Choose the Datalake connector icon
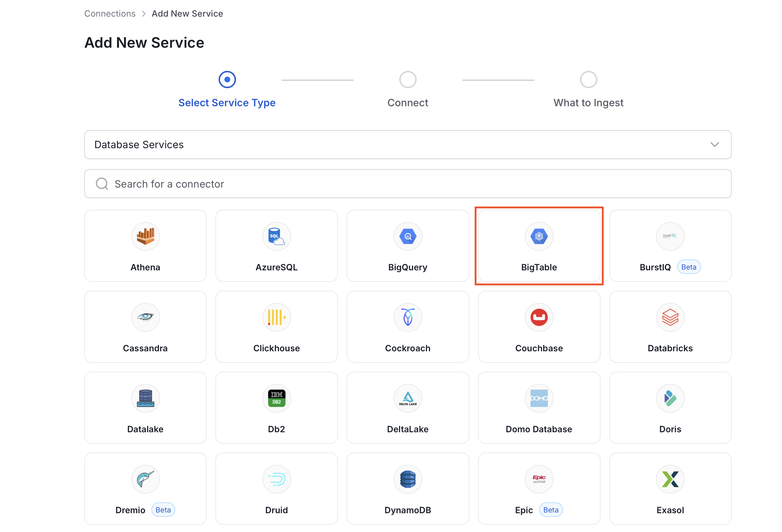 click(145, 398)
